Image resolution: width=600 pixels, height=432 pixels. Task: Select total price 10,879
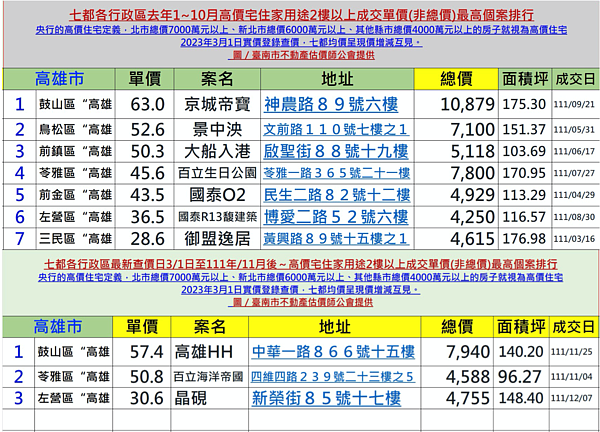pos(468,104)
